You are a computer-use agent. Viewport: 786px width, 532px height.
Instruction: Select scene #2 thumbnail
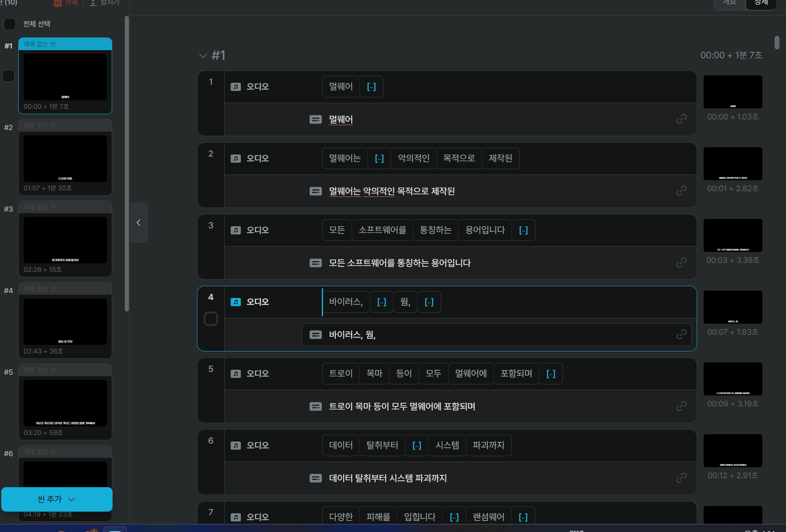65,159
